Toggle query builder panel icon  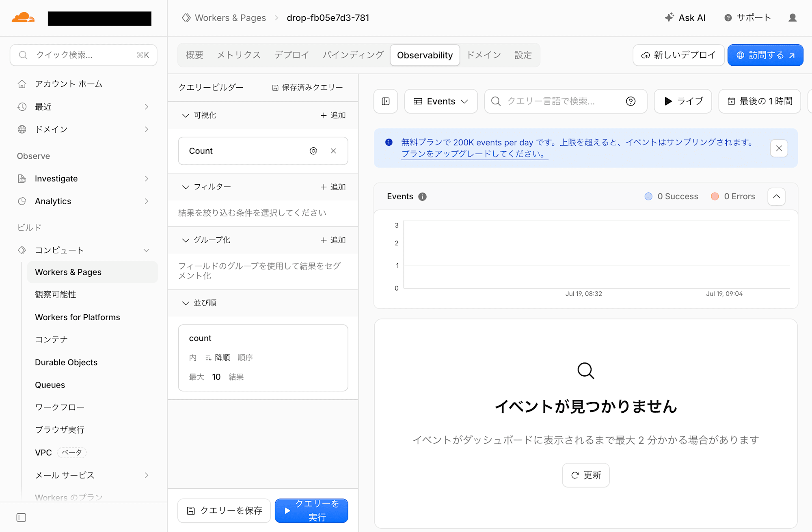point(386,101)
